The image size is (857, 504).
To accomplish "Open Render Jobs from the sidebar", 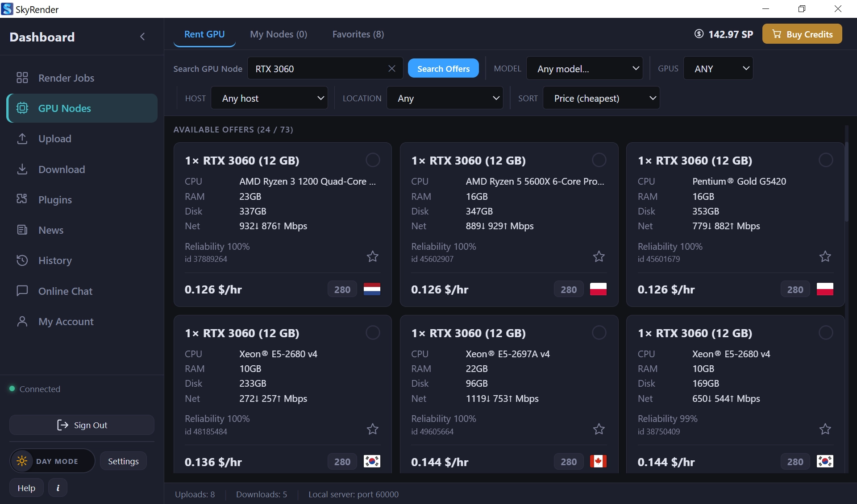I will click(x=82, y=78).
